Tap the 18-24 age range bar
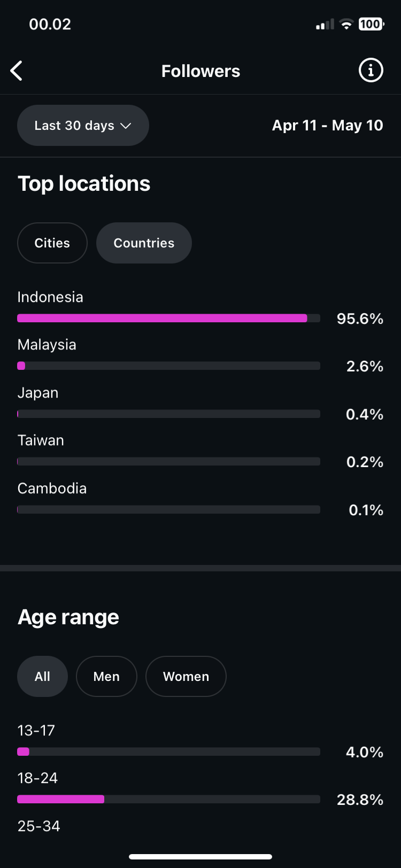 click(168, 799)
